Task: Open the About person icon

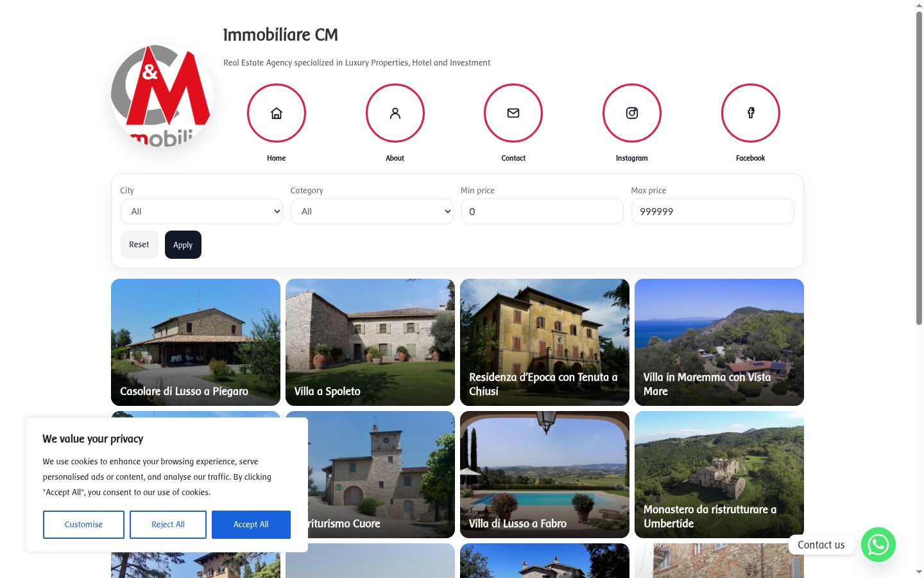Action: pyautogui.click(x=395, y=113)
